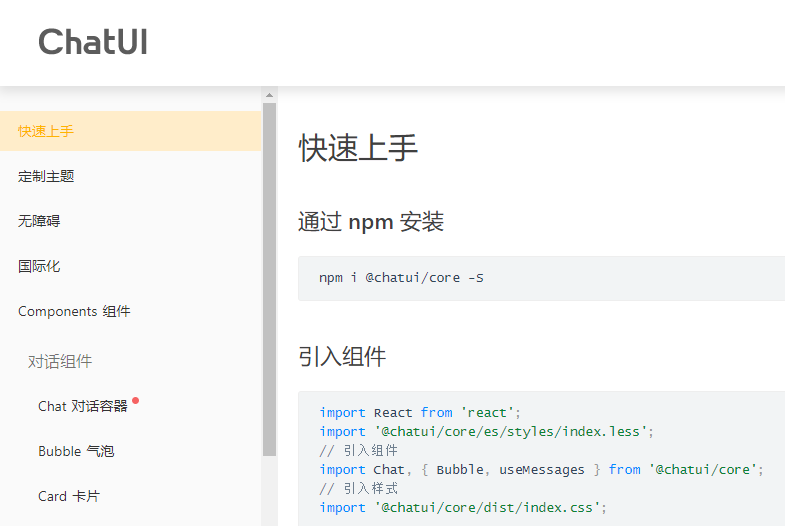The height and width of the screenshot is (526, 785).
Task: Click the 通过 npm 安装 heading
Action: pyautogui.click(x=371, y=222)
